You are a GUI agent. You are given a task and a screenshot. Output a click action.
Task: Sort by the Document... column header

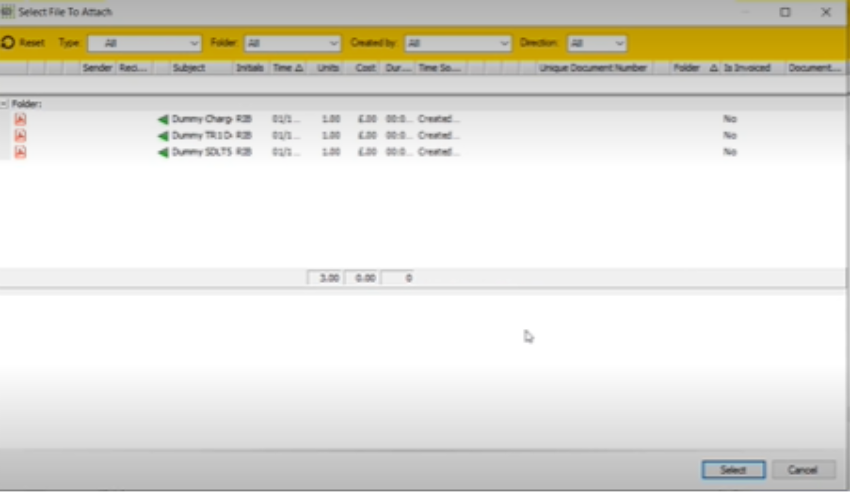point(814,68)
